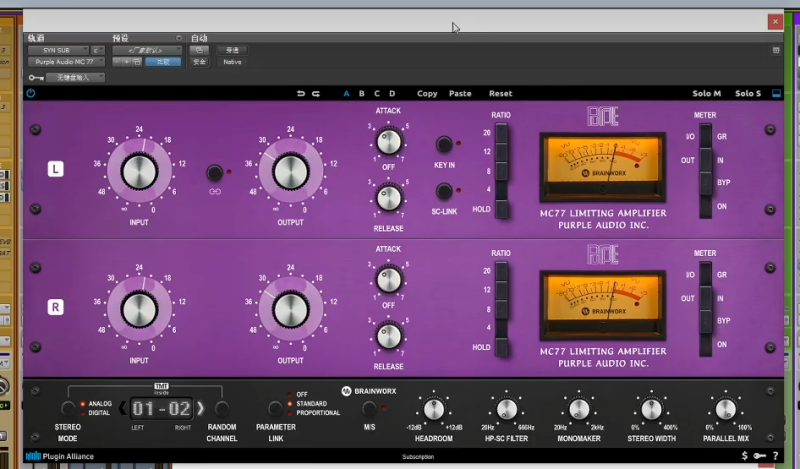Set right channel meter to BYP
The height and width of the screenshot is (469, 800).
click(x=706, y=321)
